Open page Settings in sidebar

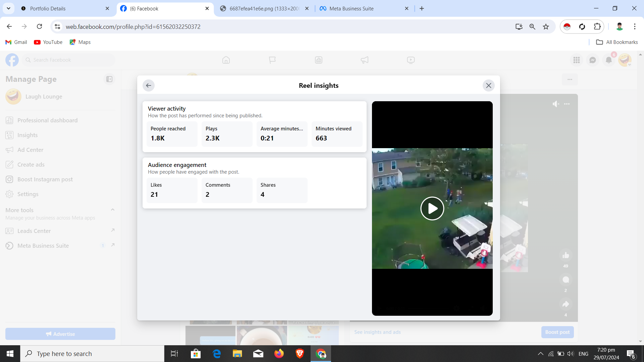(x=60, y=194)
